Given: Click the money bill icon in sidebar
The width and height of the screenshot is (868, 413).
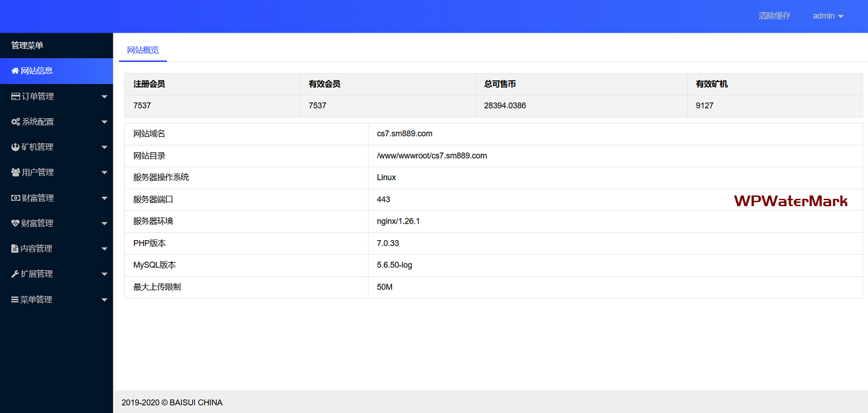Looking at the screenshot, I should (x=15, y=198).
